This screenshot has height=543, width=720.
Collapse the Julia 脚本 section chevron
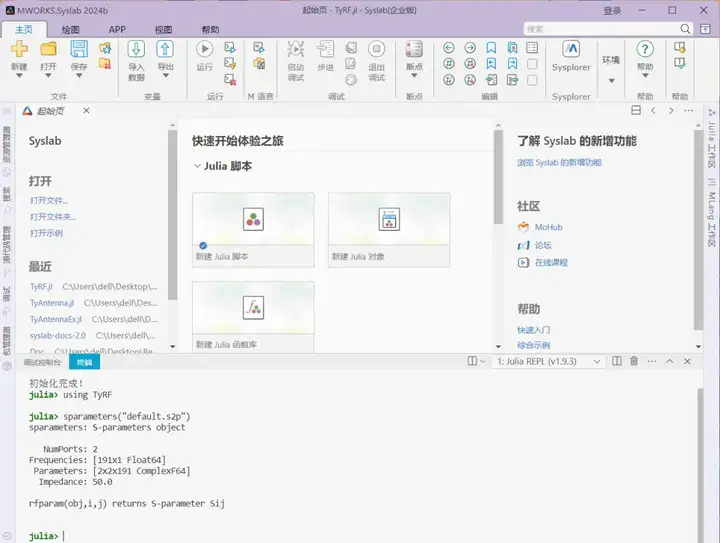[197, 166]
